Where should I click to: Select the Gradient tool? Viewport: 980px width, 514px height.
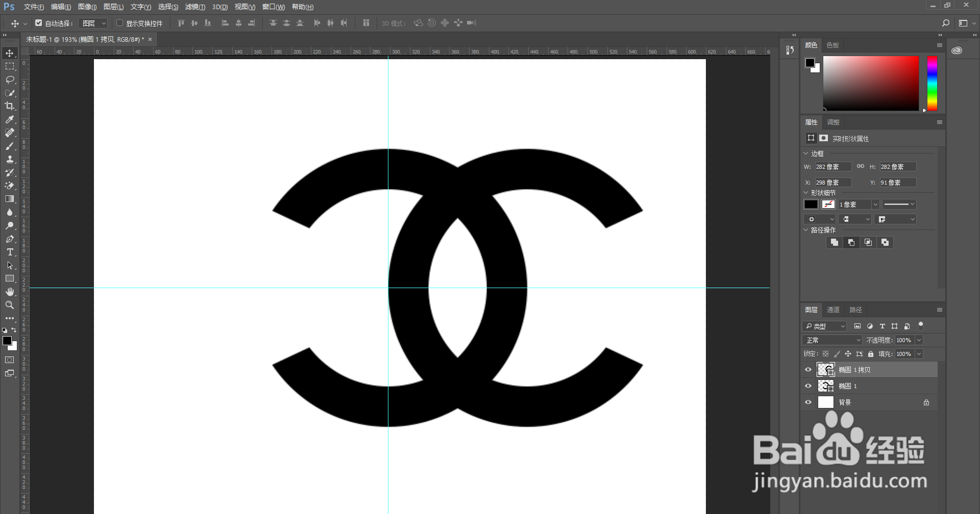(10, 199)
